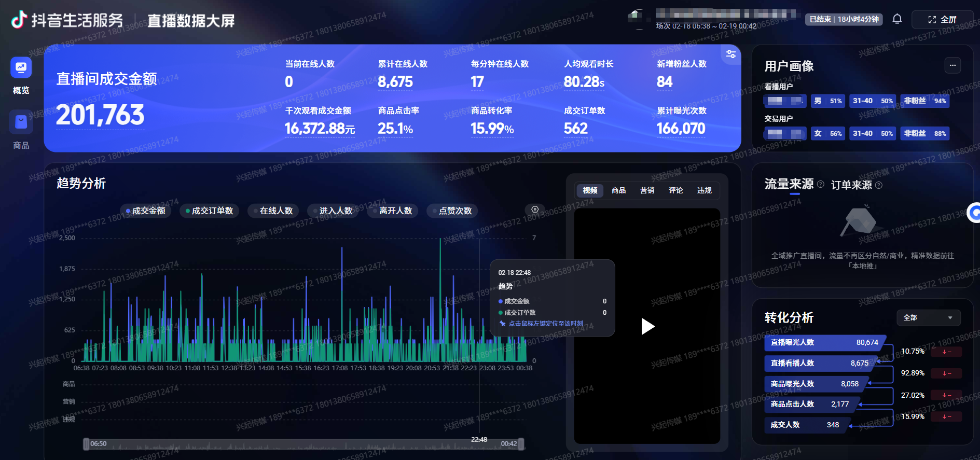Click the 人均观看时长 value 80.28s
The image size is (980, 460).
584,82
